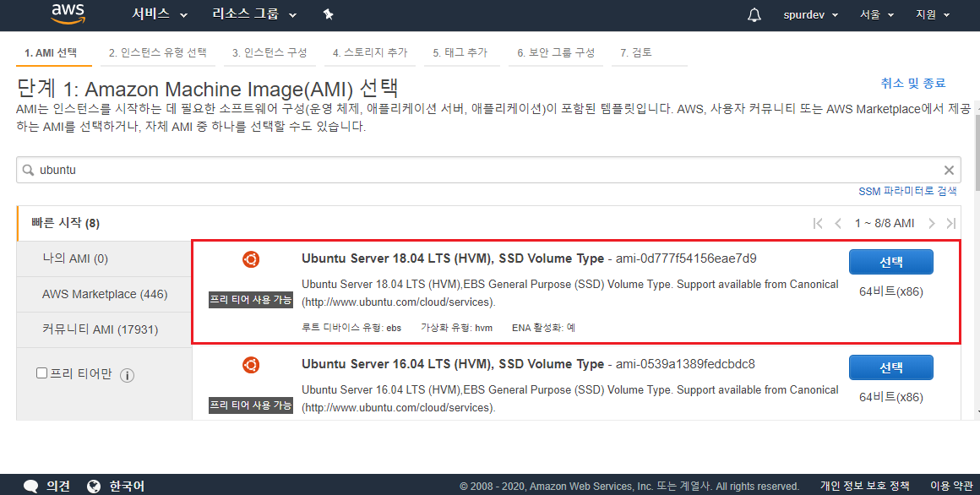Go to previous page of AMI results

click(838, 224)
